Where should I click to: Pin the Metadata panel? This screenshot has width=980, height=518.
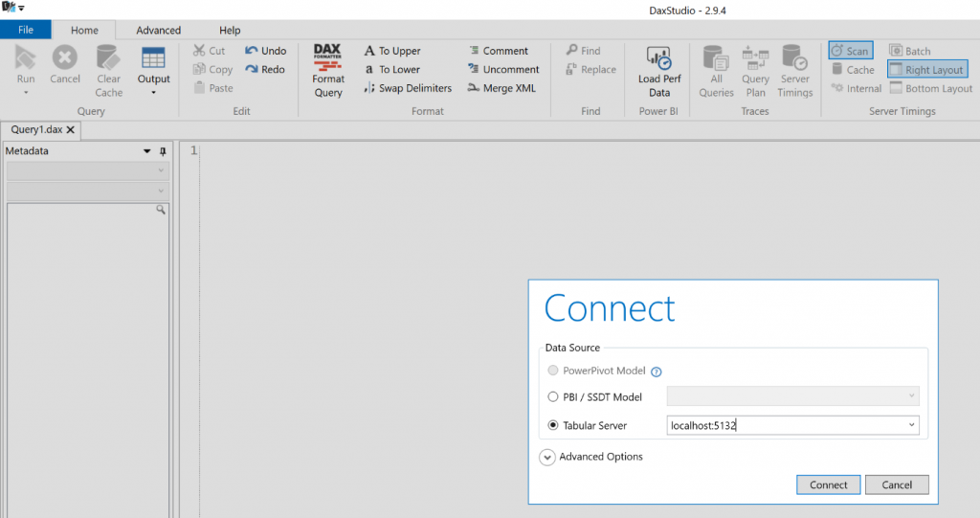click(163, 151)
